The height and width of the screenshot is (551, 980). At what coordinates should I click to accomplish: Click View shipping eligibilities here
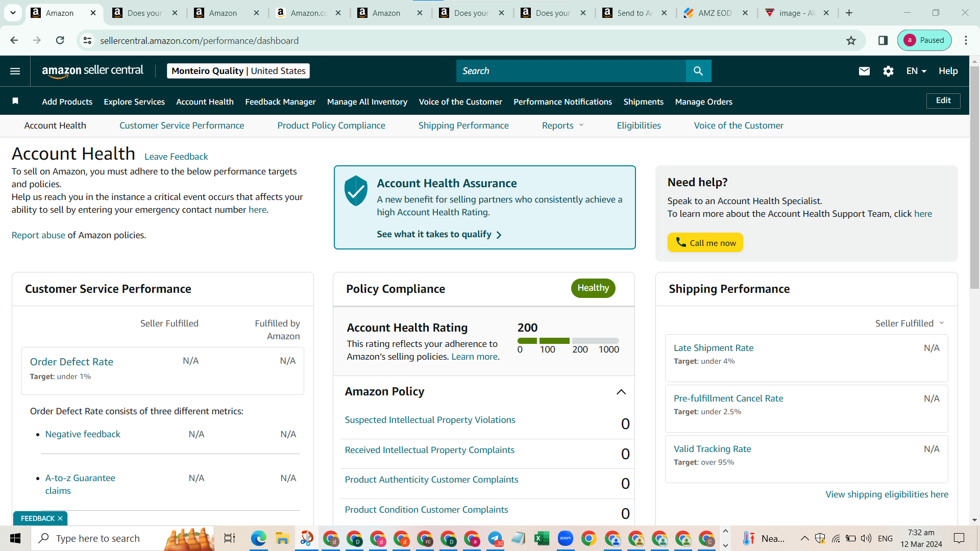(887, 494)
